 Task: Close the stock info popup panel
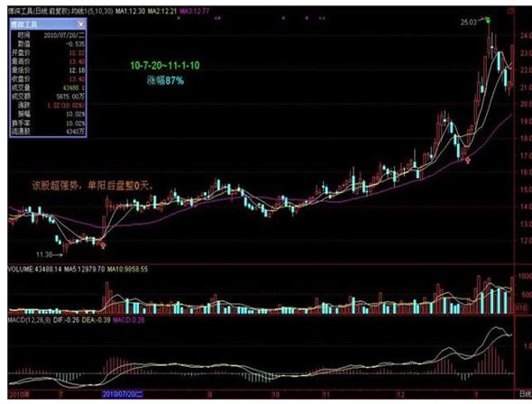[81, 24]
